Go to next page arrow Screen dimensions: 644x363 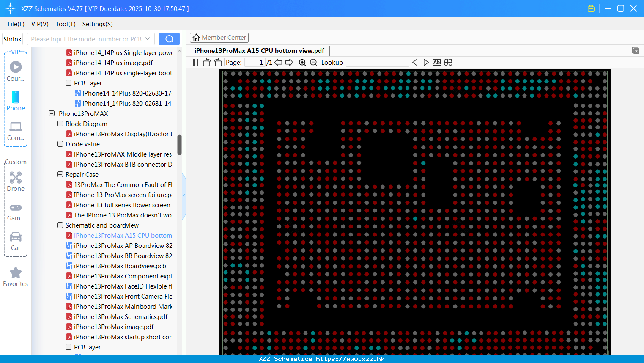(289, 63)
